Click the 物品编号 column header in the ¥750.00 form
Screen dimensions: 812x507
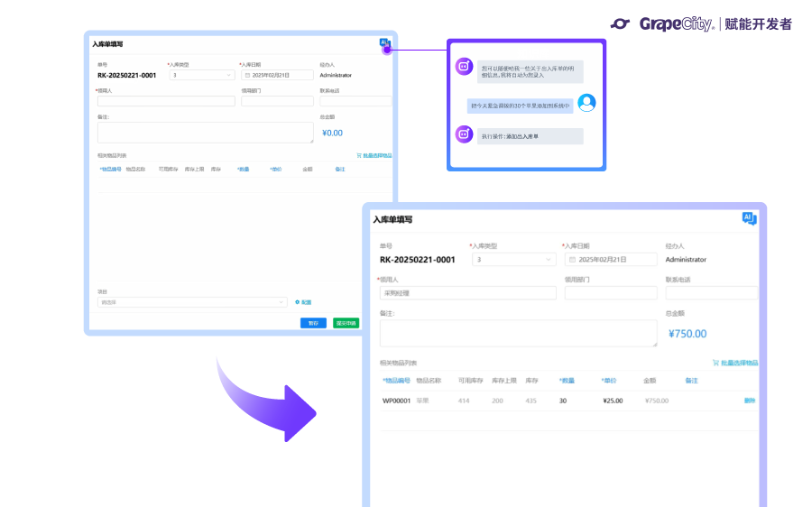coord(396,381)
